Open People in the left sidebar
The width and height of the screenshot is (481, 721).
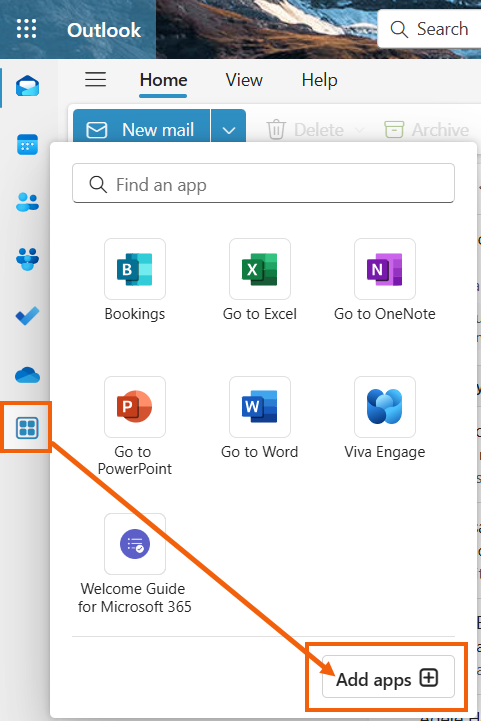pyautogui.click(x=28, y=202)
